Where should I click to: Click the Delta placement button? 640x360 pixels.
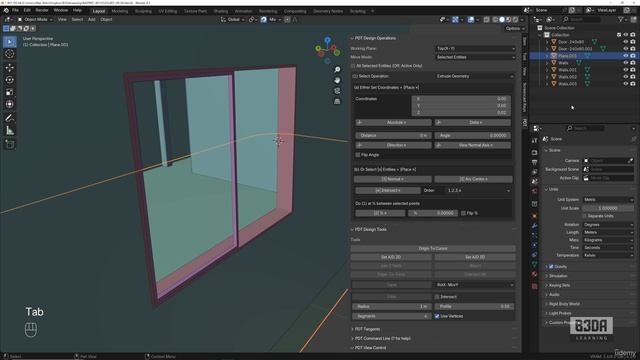472,122
